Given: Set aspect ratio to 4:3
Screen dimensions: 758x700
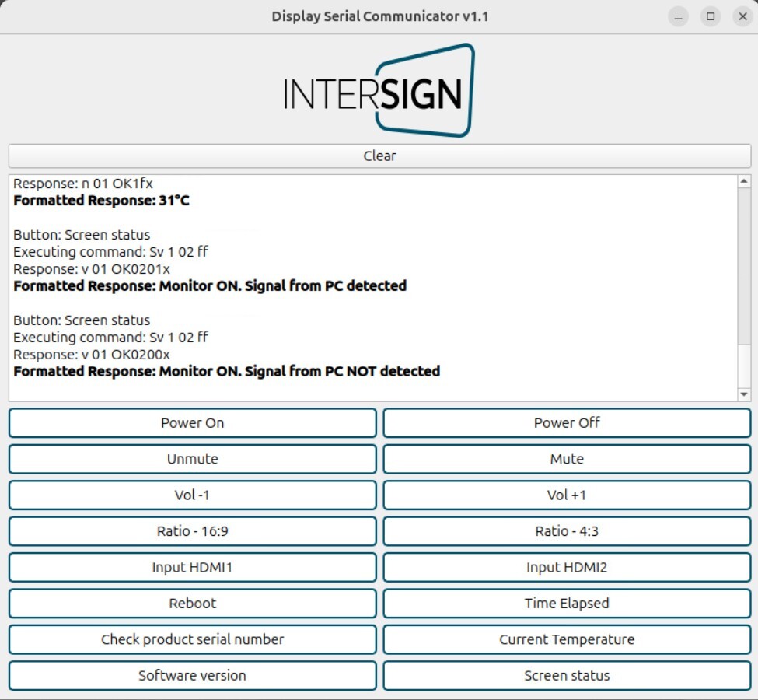Looking at the screenshot, I should (567, 531).
